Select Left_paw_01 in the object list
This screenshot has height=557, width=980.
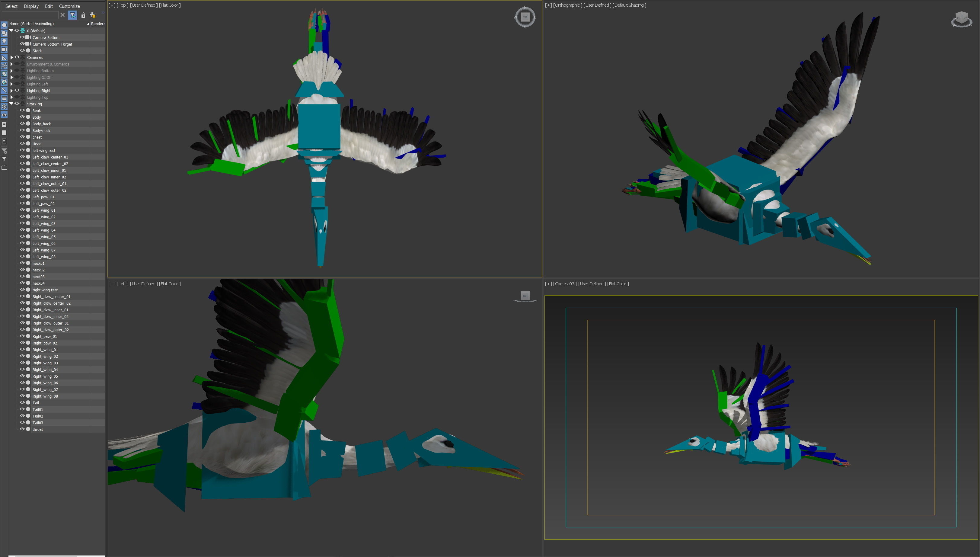43,197
